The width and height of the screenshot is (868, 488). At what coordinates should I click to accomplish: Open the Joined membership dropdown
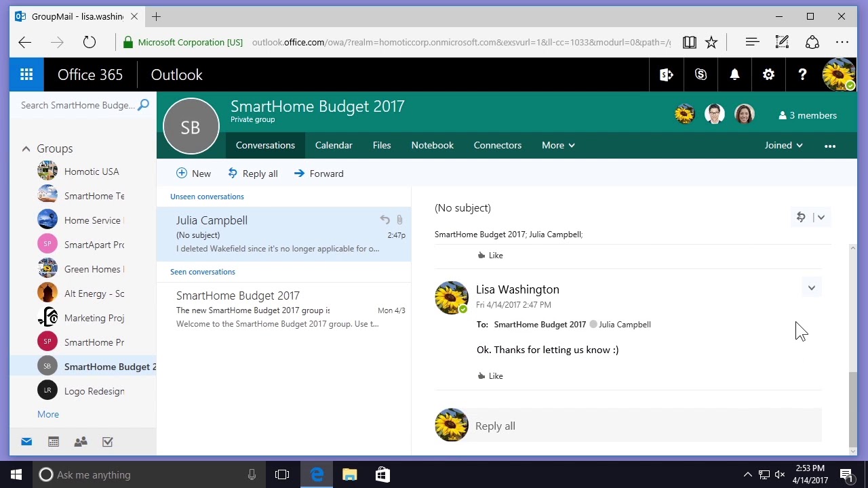click(x=783, y=145)
